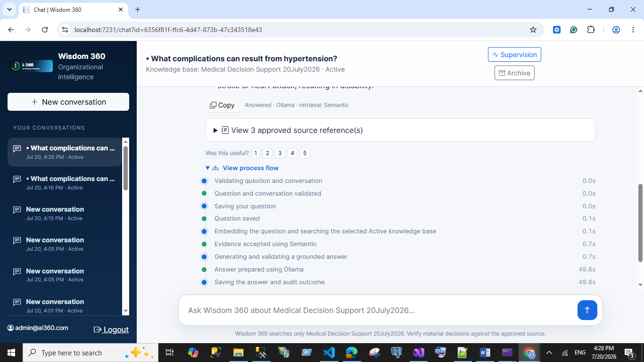Archive this conversation
Image resolution: width=644 pixels, height=362 pixels.
point(514,73)
